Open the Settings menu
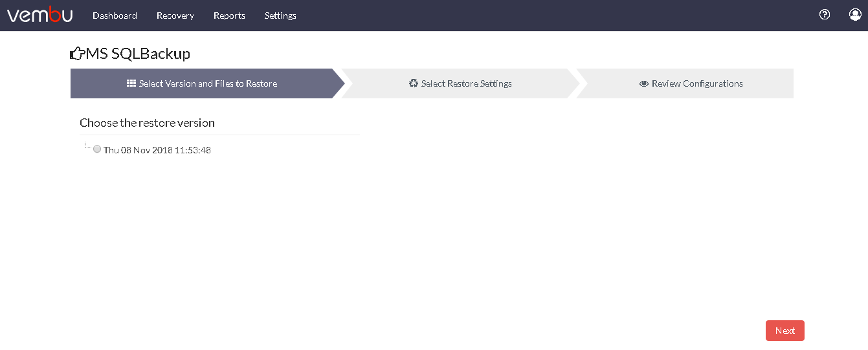Screen dimensions: 868x350 pyautogui.click(x=280, y=16)
